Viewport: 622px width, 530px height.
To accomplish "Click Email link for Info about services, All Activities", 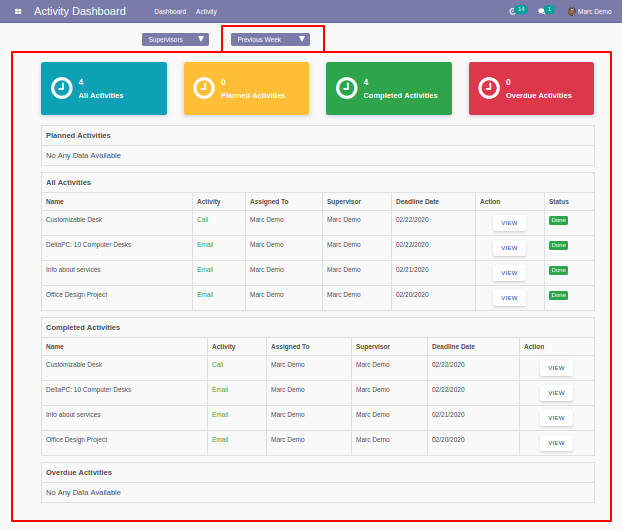I will (205, 270).
